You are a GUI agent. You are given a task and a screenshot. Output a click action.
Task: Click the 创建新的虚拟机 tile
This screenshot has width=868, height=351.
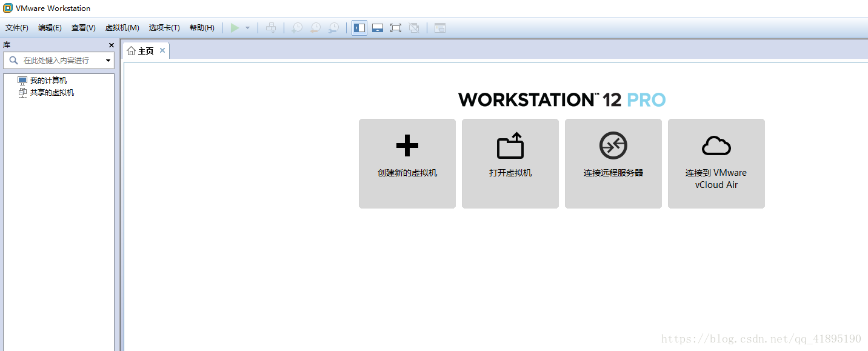point(407,164)
